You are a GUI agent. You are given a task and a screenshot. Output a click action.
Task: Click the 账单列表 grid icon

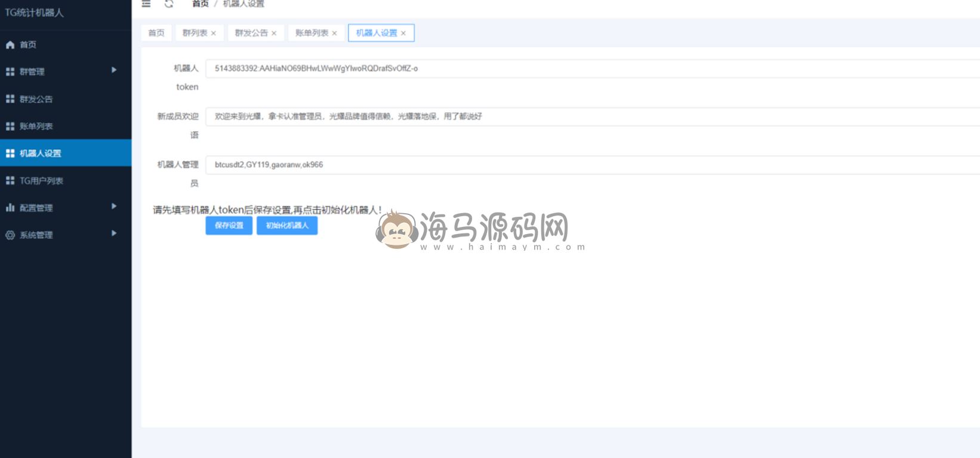click(10, 126)
